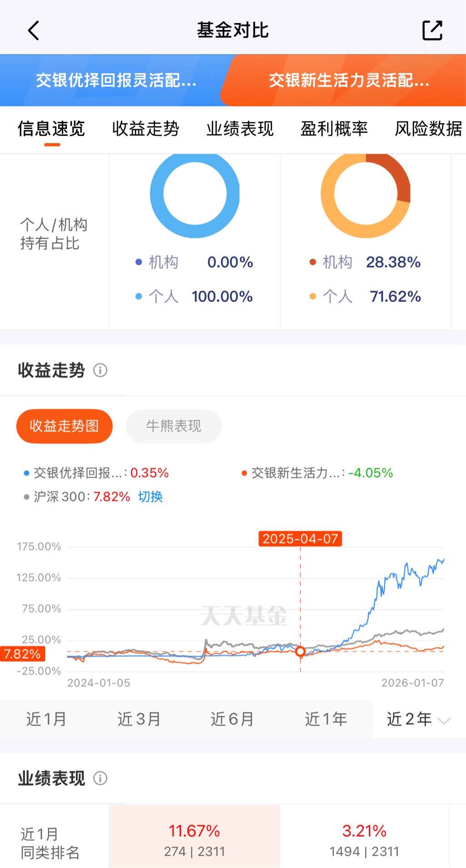
Task: Open info icon beside 收益走势 heading
Action: (100, 371)
